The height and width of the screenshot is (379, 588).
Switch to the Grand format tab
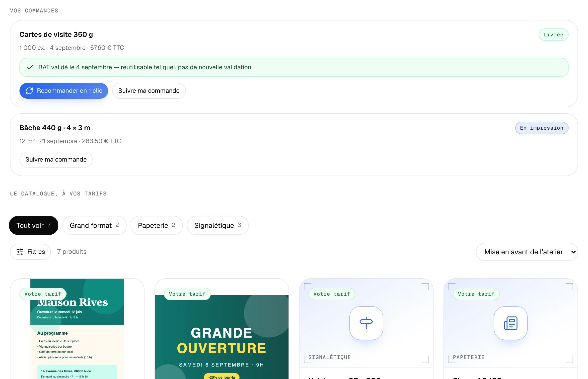[94, 225]
